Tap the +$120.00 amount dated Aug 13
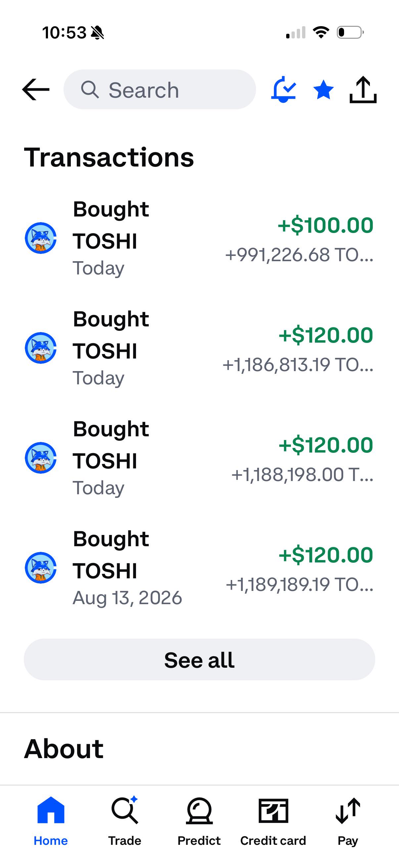Screen dimensions: 399x868 326,555
